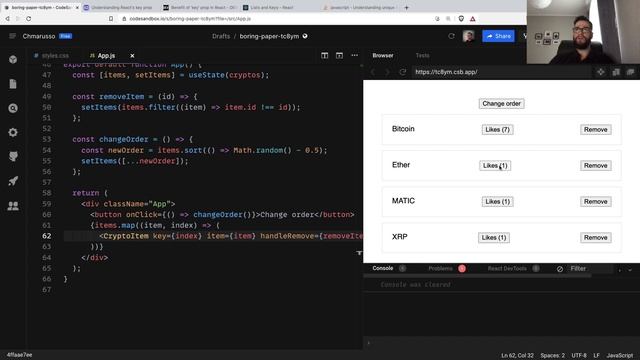This screenshot has width=640, height=360.
Task: Open the React DevTools panel tab
Action: tap(507, 268)
